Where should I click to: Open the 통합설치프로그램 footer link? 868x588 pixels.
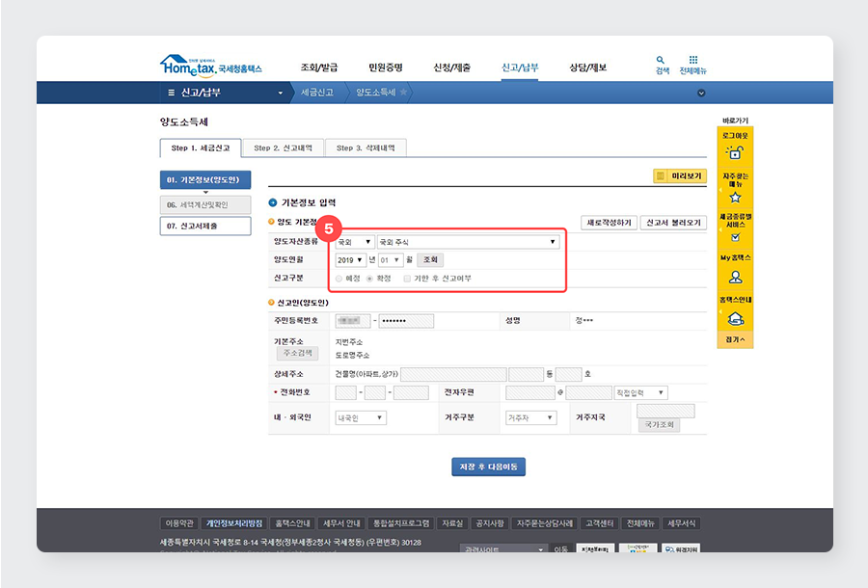401,523
